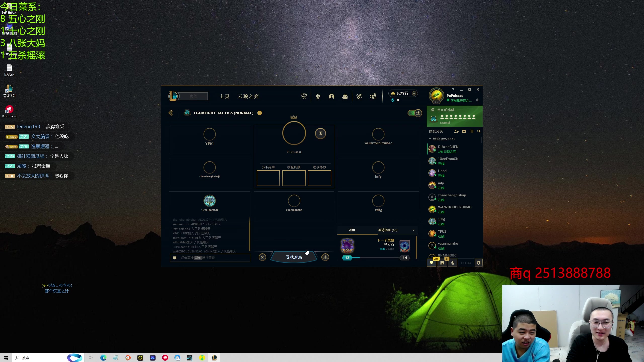Viewport: 644px width, 362px height.
Task: Select friend Head in friends list
Action: pyautogui.click(x=454, y=173)
